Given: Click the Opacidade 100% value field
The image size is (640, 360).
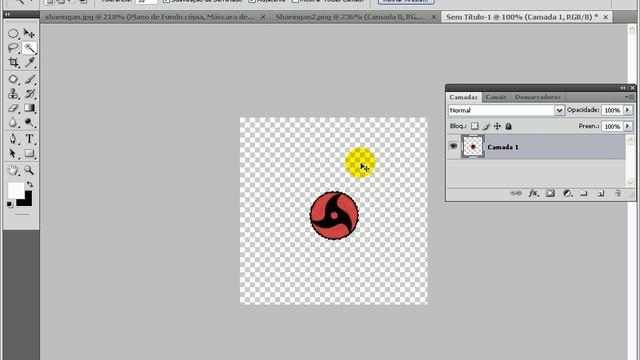Looking at the screenshot, I should tap(612, 110).
